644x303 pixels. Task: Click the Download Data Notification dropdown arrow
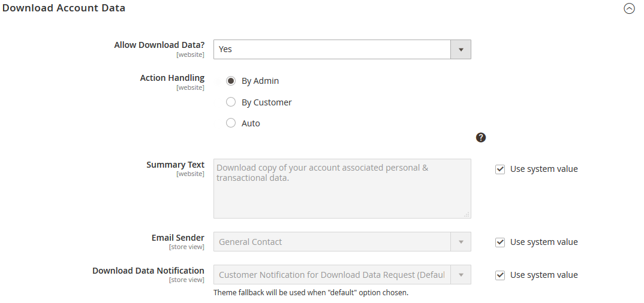(x=461, y=275)
